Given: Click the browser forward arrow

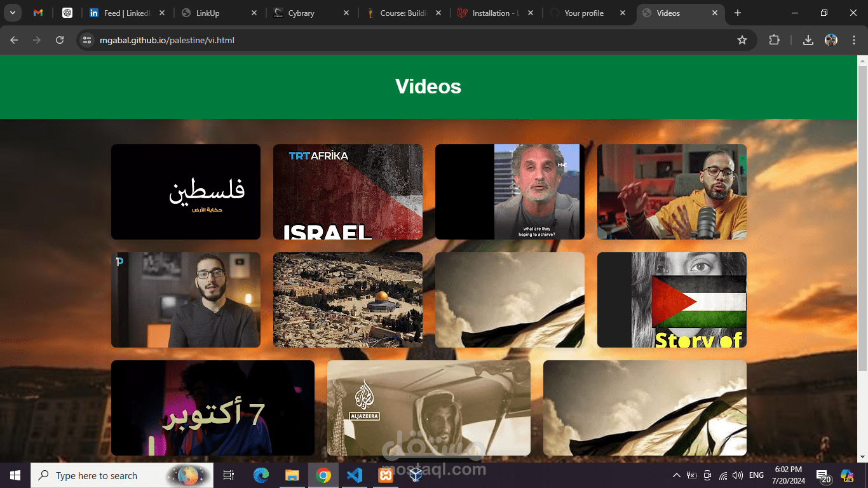Looking at the screenshot, I should tap(37, 40).
